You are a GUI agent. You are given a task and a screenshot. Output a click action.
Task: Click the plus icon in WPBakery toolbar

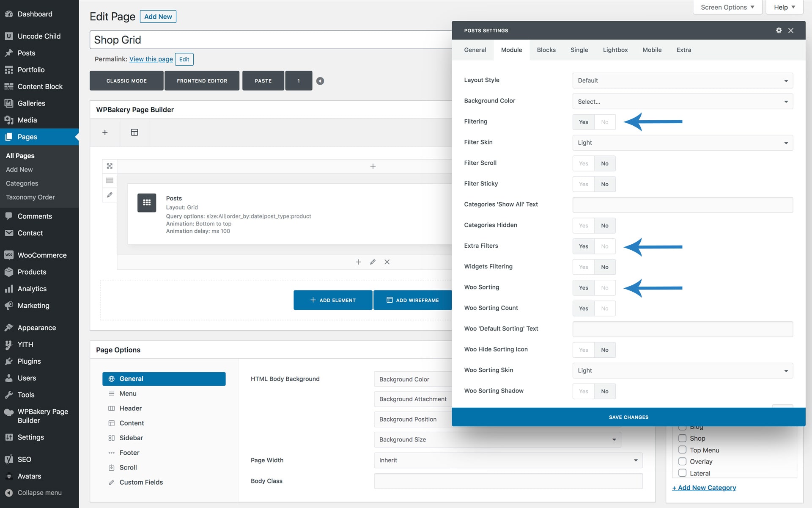pyautogui.click(x=105, y=133)
